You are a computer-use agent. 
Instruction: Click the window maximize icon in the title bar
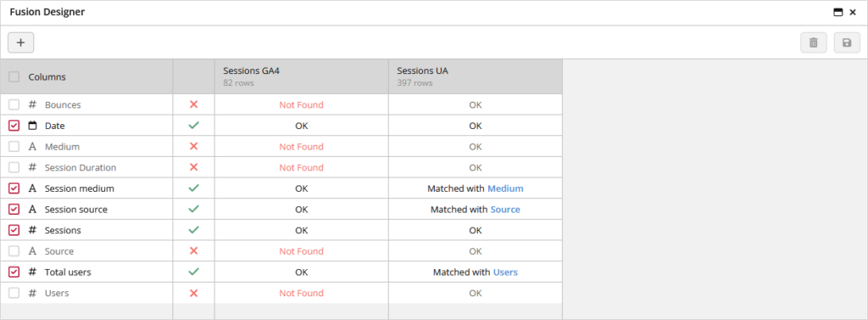click(838, 12)
